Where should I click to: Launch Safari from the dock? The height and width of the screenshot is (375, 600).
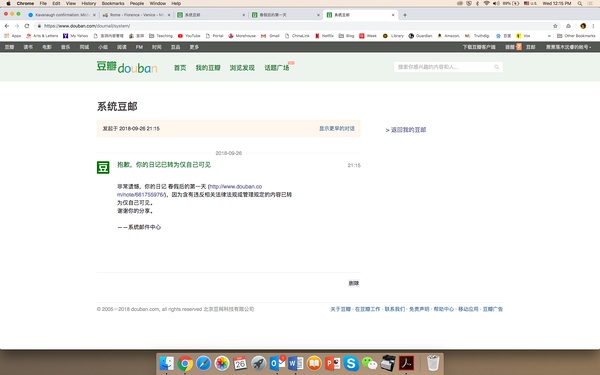[203, 363]
